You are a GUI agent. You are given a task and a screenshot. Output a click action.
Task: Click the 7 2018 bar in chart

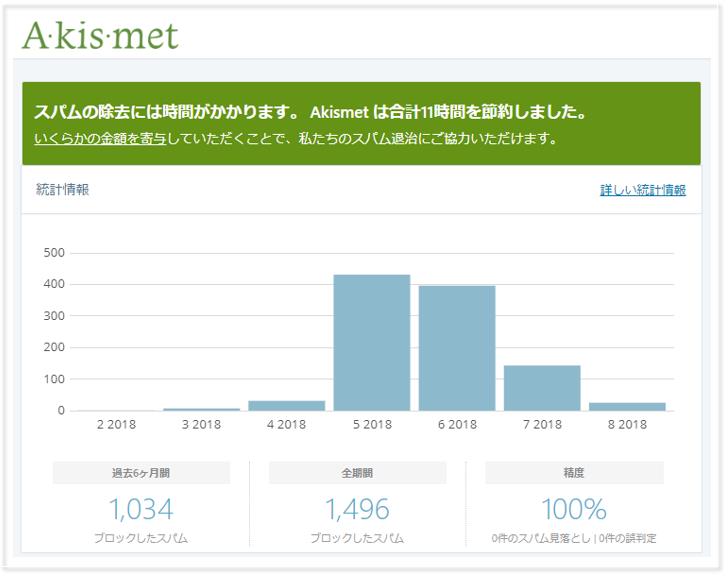542,388
